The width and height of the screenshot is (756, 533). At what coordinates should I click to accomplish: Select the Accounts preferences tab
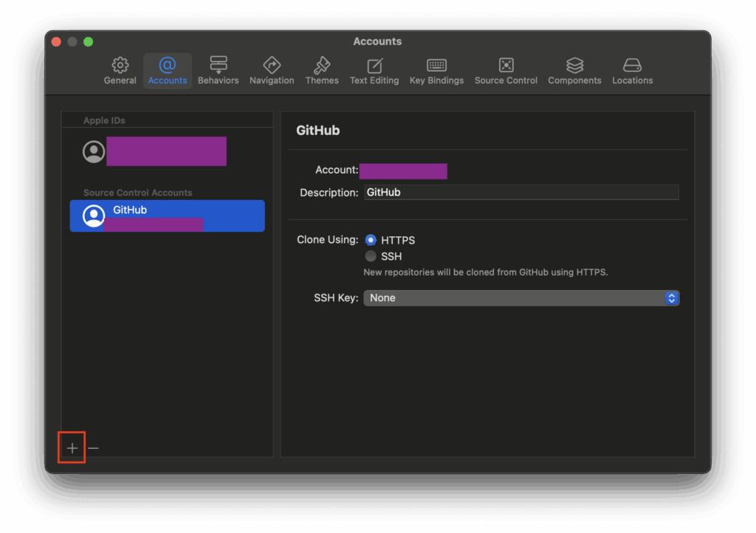coord(168,71)
